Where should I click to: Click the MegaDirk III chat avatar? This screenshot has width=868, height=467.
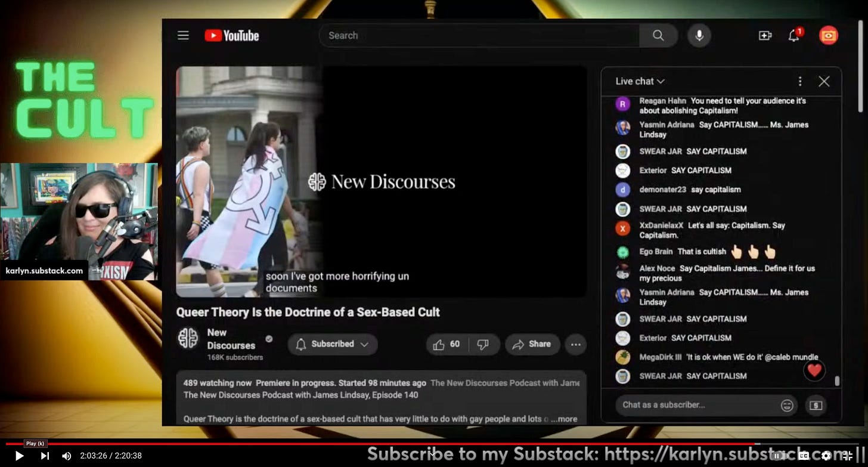pyautogui.click(x=622, y=357)
